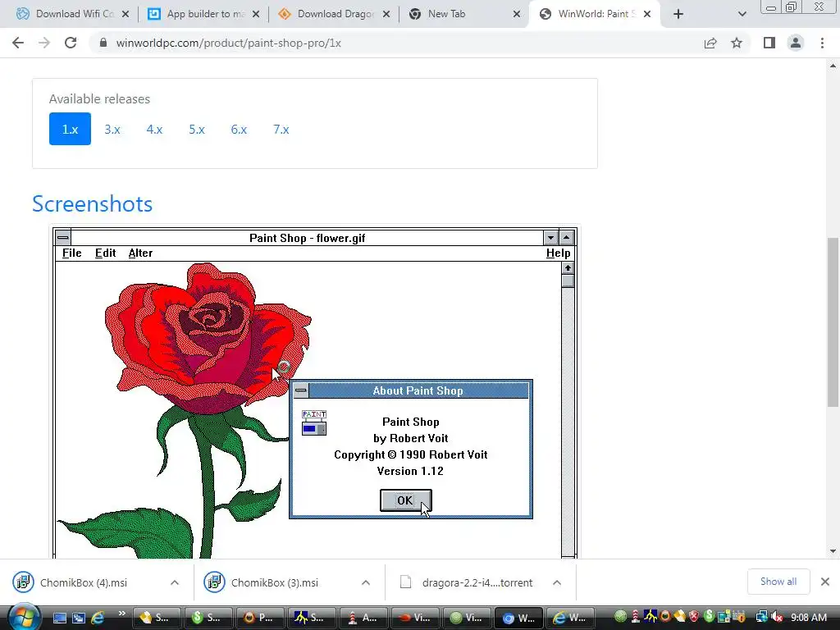
Task: Click the 9:08 AM clock
Action: 808,617
